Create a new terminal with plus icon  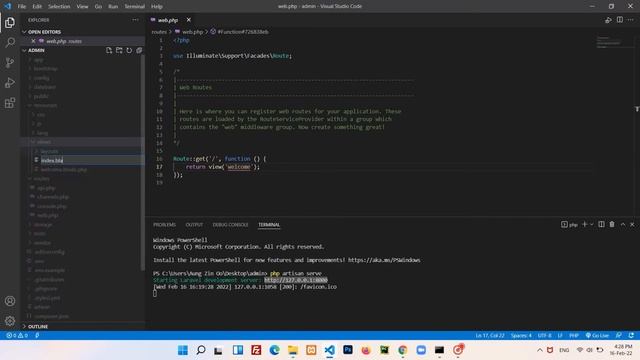pyautogui.click(x=584, y=224)
